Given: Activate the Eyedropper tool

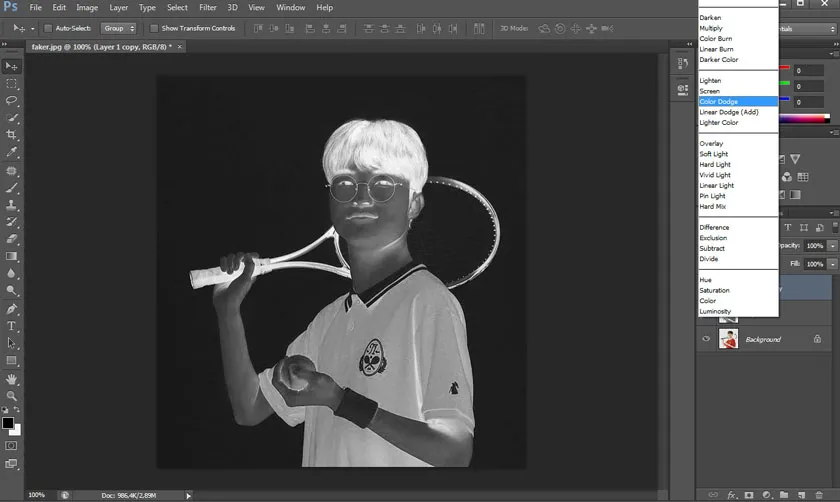Looking at the screenshot, I should pyautogui.click(x=12, y=152).
